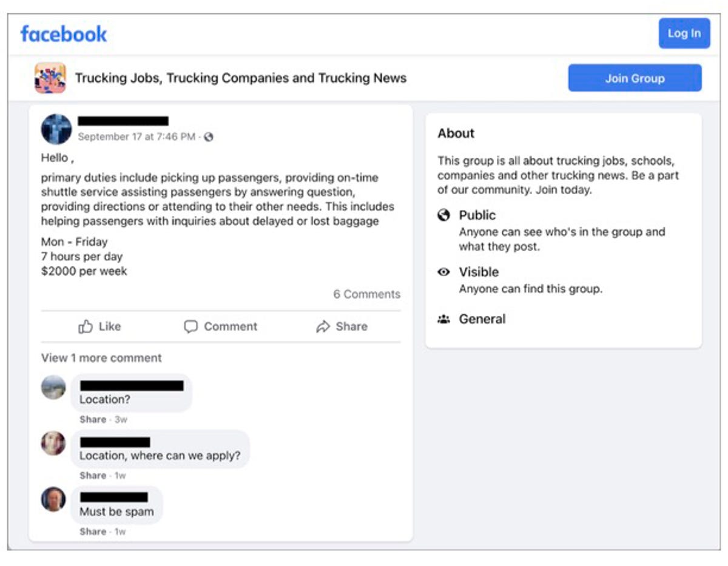Click Share under the Must be spam comment

pyautogui.click(x=93, y=531)
